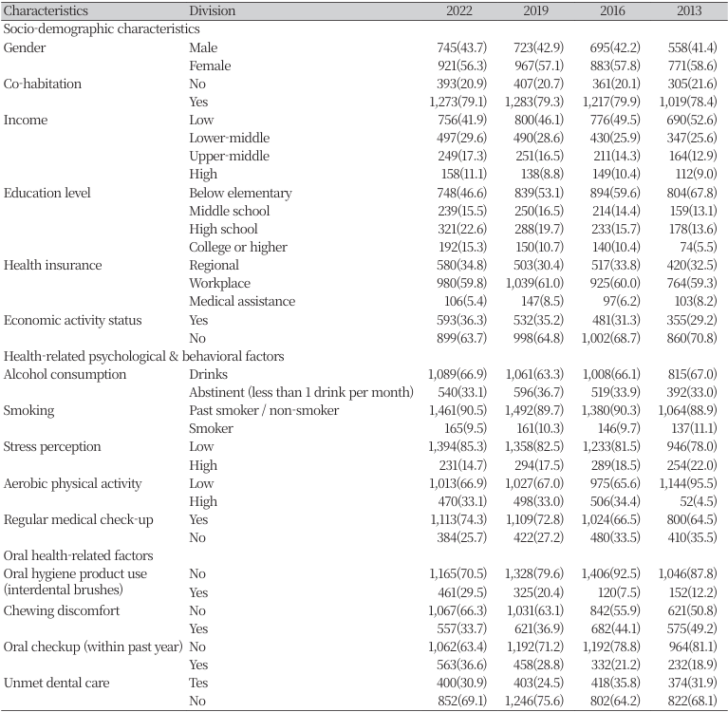Select the cell 1,113(74.3)
This screenshot has width=728, height=712.
(x=458, y=519)
